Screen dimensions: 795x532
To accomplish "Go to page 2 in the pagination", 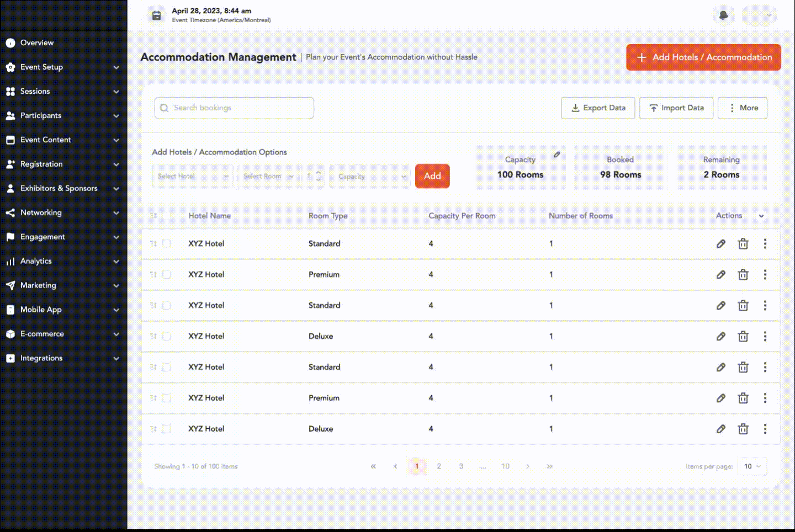I will [x=439, y=467].
